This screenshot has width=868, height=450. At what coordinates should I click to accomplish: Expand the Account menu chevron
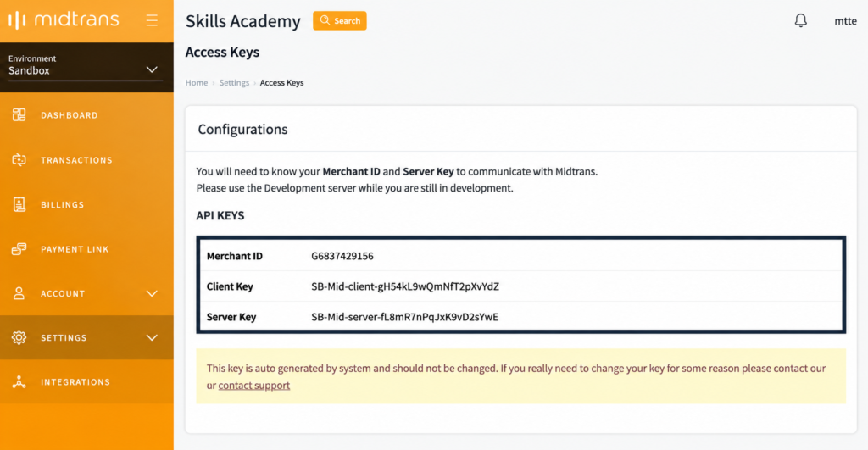click(x=152, y=293)
